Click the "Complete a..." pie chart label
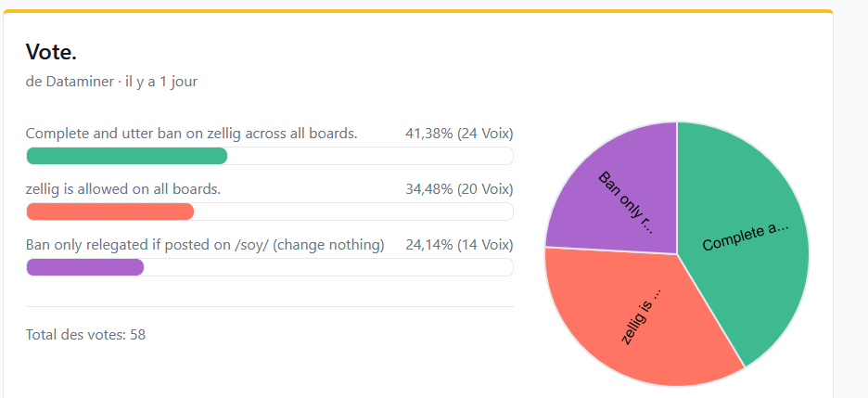 click(745, 238)
